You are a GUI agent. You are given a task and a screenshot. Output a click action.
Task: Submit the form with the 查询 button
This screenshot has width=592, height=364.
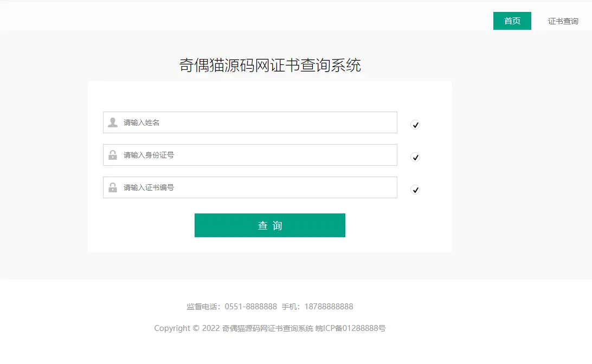pos(269,225)
